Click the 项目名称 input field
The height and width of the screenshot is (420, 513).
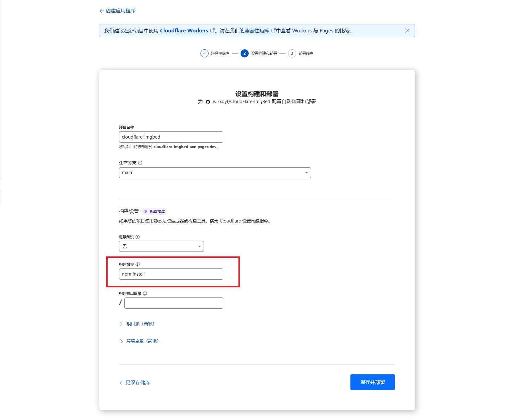[171, 137]
